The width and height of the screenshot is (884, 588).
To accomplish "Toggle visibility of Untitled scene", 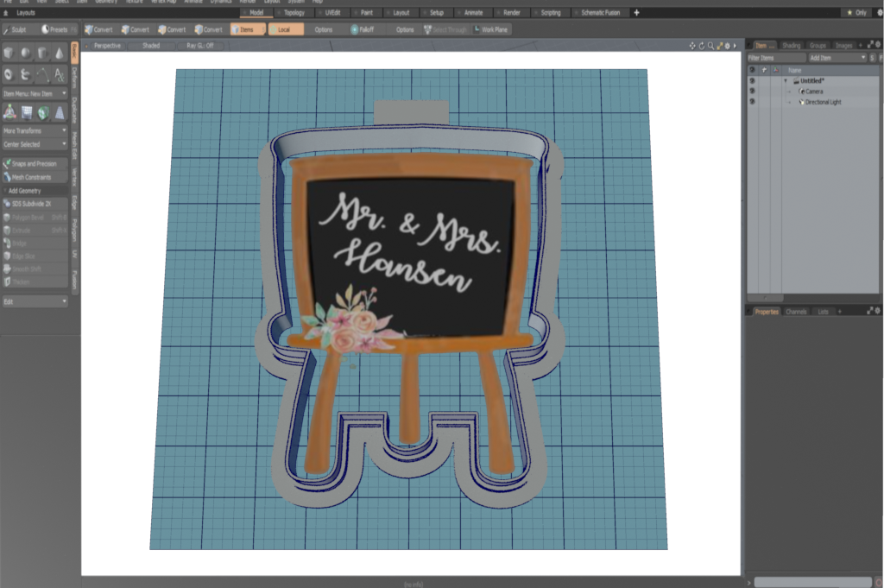I will pyautogui.click(x=752, y=80).
